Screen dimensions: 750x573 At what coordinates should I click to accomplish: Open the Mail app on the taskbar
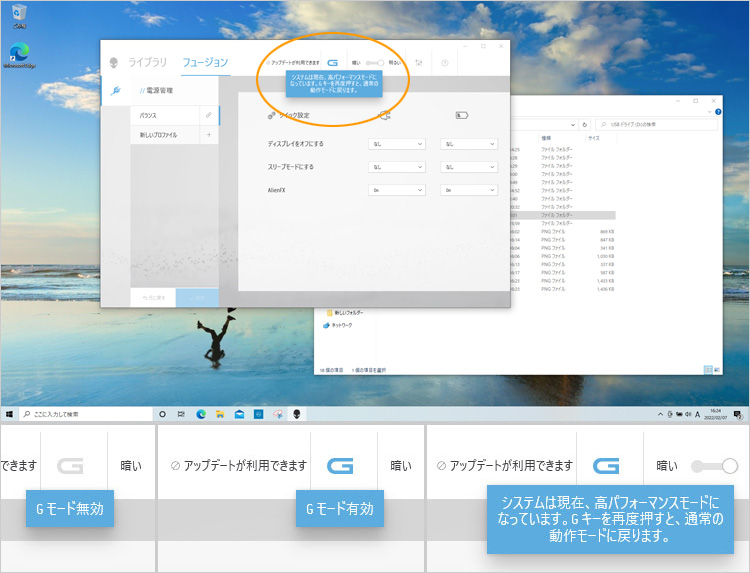click(x=239, y=414)
